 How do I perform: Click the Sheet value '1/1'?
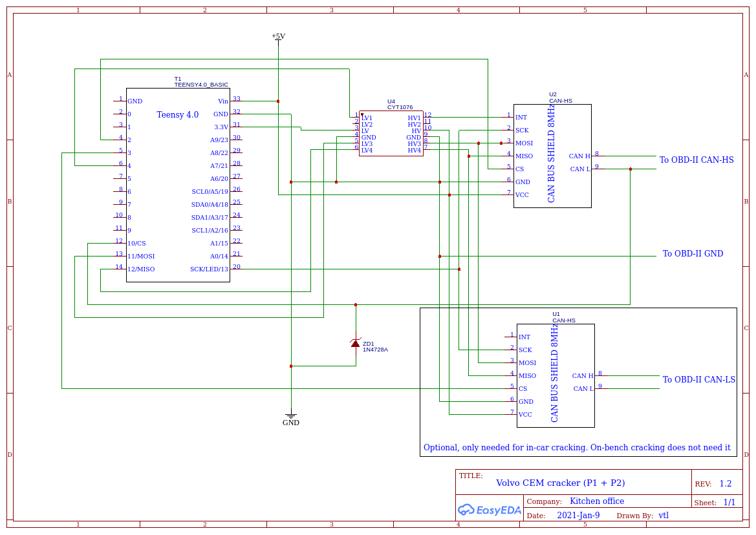click(x=729, y=502)
